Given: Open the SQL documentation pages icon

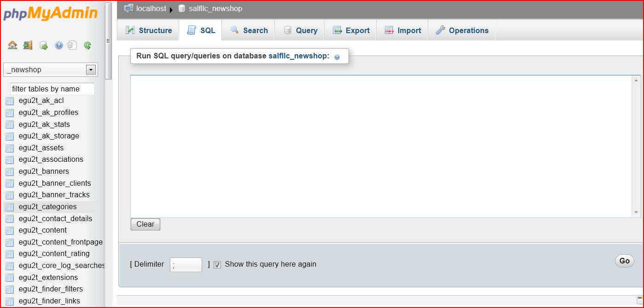Looking at the screenshot, I should coord(72,45).
